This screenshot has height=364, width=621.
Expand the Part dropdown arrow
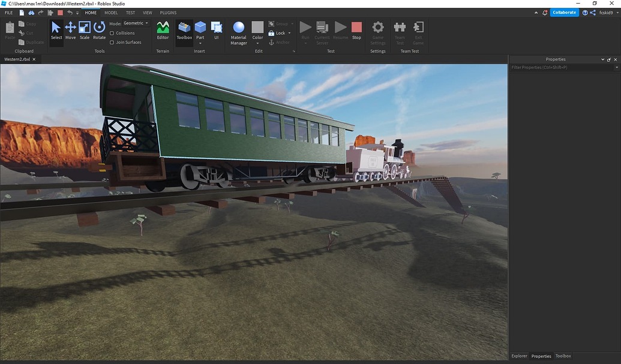coord(200,43)
